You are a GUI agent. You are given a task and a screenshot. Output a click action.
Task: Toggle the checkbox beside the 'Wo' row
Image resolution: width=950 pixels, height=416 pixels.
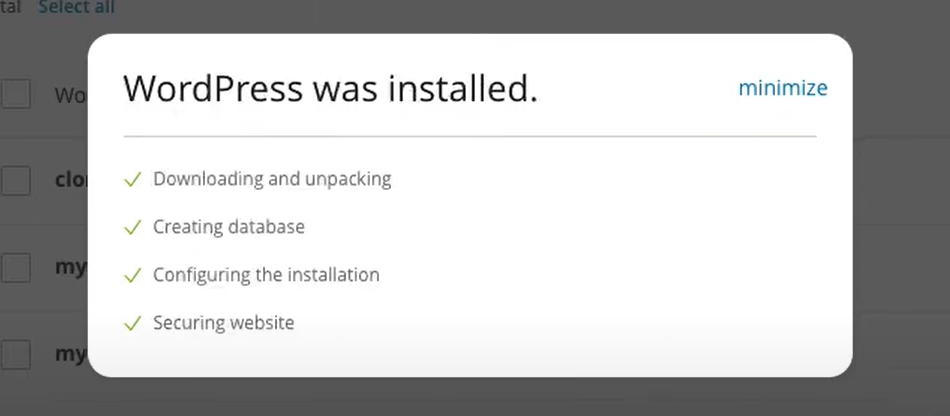15,94
